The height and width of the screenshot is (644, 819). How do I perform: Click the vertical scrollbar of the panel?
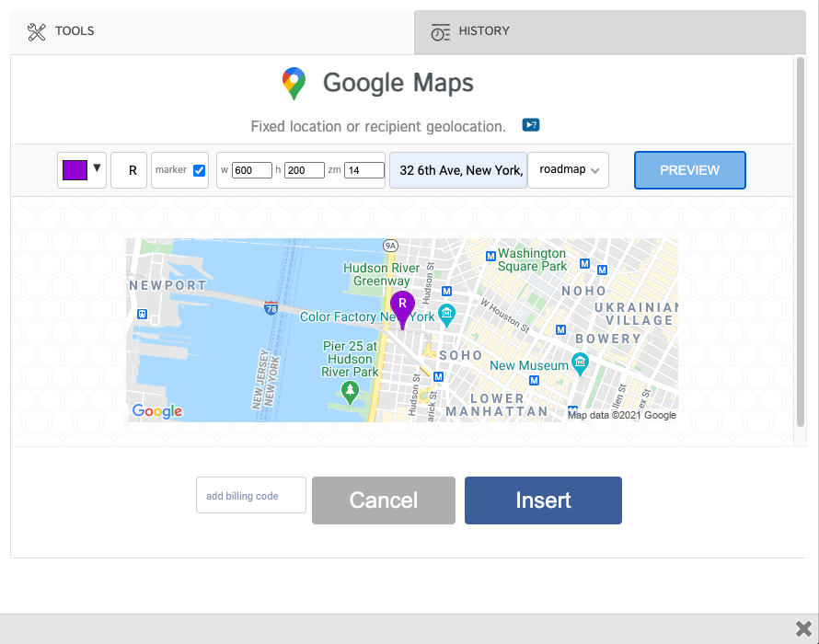tap(801, 242)
